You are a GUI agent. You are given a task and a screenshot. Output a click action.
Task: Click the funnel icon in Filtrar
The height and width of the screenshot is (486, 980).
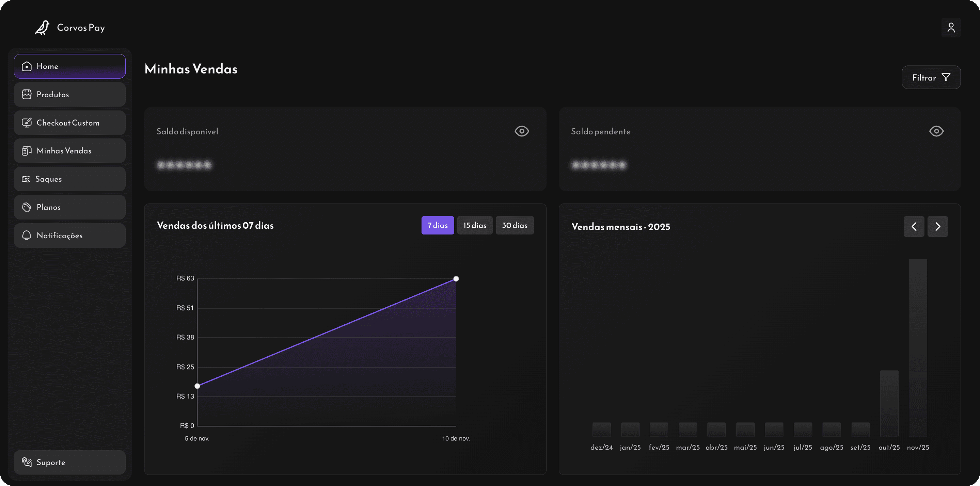coord(946,78)
